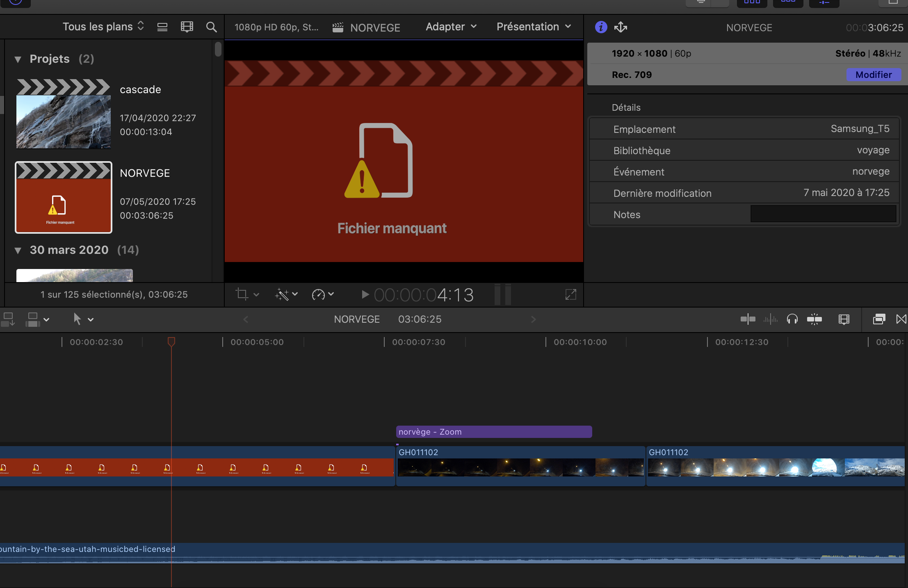Open the Info inspector
This screenshot has height=588, width=908.
(601, 27)
